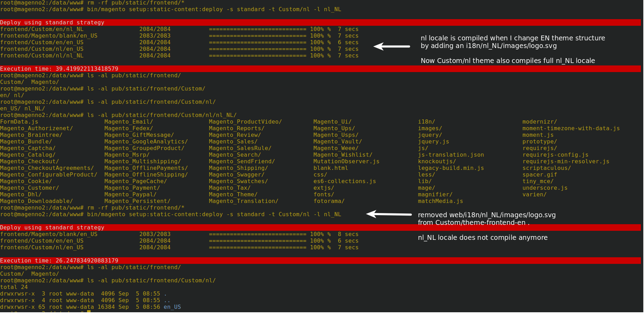Click the annotation nl_NL locale does not compile anymore

(483, 237)
